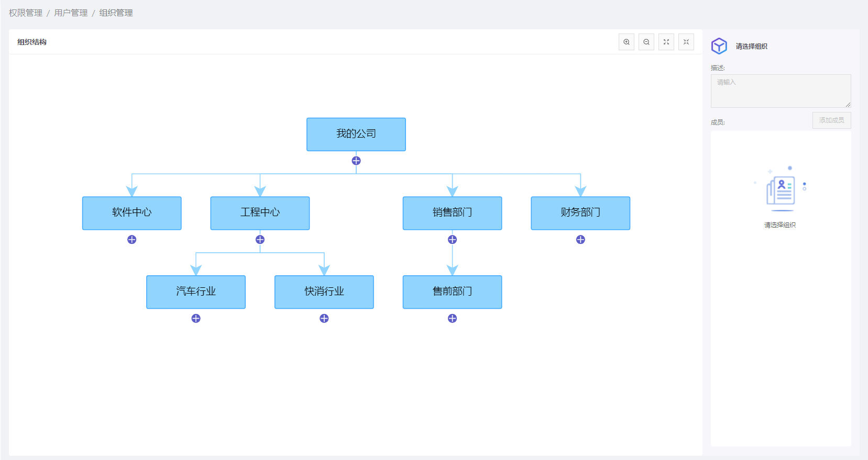This screenshot has width=868, height=460.
Task: Click plus icon below 售前部门
Action: (x=453, y=318)
